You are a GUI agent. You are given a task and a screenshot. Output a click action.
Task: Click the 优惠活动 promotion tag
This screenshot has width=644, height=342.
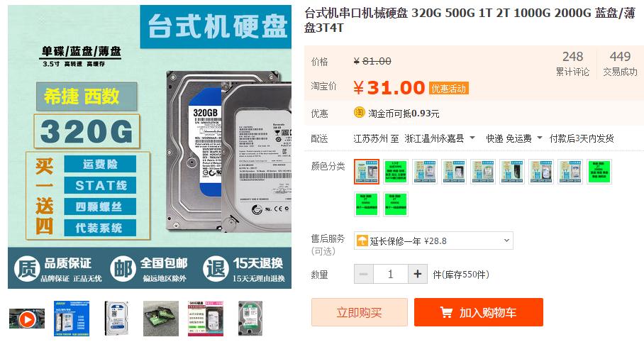(x=449, y=89)
